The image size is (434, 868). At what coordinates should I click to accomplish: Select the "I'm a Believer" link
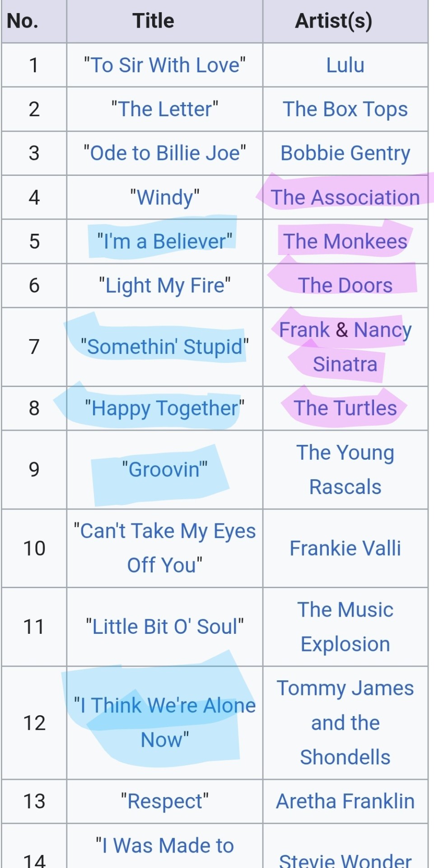165,241
